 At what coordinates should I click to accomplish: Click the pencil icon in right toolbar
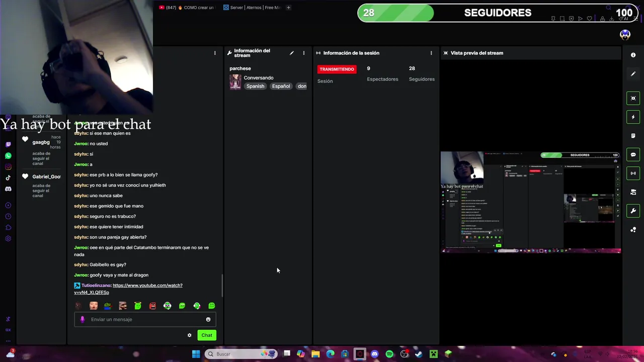pyautogui.click(x=633, y=74)
